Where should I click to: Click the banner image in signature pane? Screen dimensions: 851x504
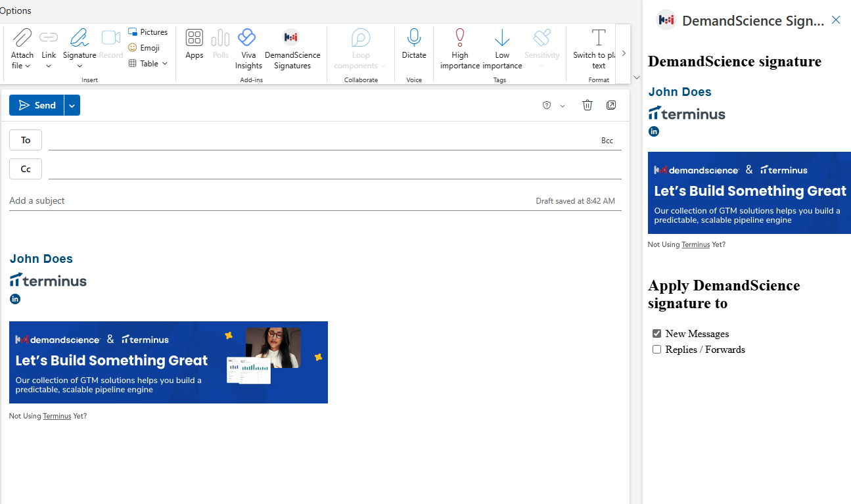(x=749, y=193)
